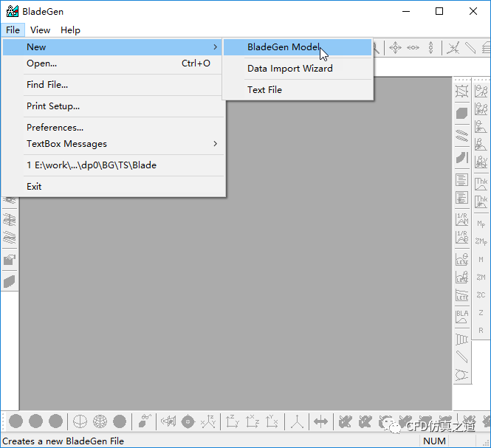
Task: Select the %C axis option
Action: (481, 295)
